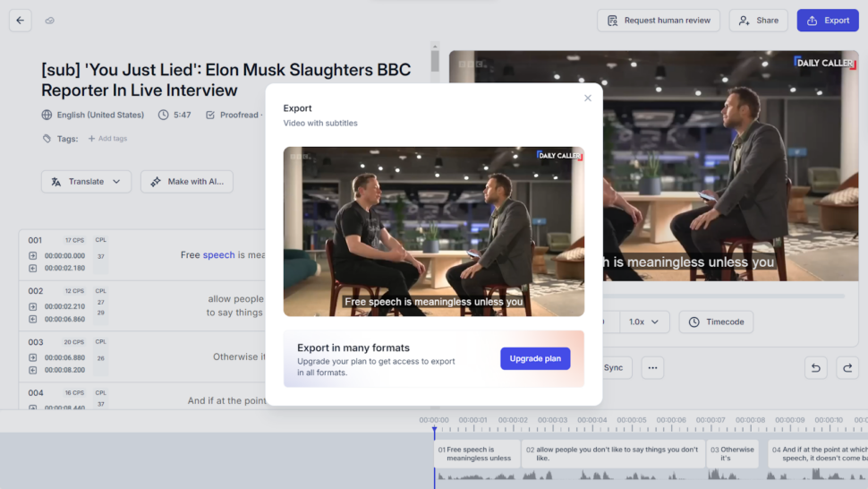868x489 pixels.
Task: Select timeline clip 04 And if at the point
Action: (x=818, y=453)
